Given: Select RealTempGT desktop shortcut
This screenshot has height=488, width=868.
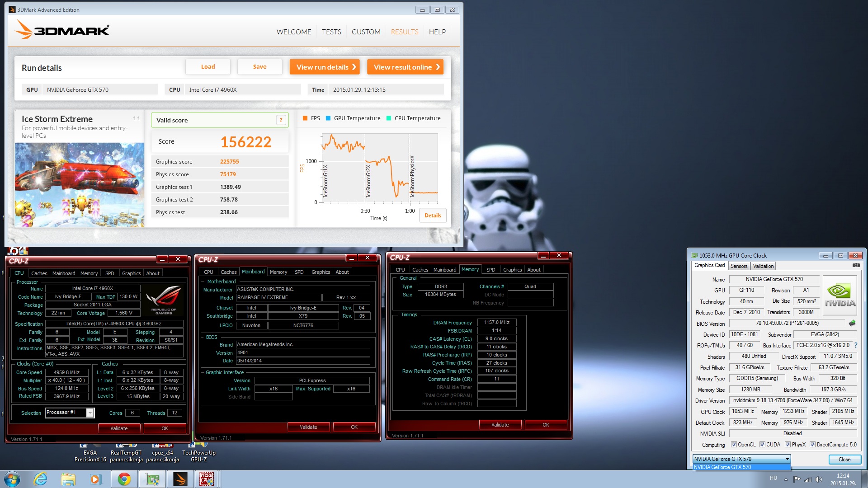Looking at the screenshot, I should tap(126, 453).
